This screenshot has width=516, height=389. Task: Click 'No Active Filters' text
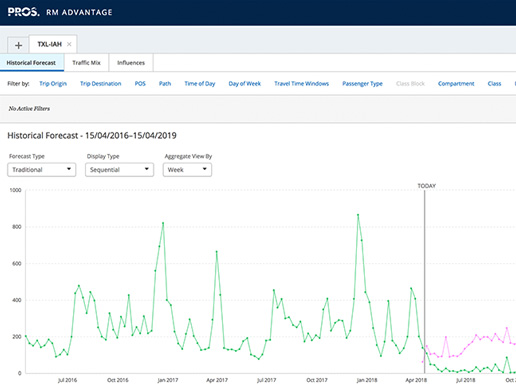(29, 109)
